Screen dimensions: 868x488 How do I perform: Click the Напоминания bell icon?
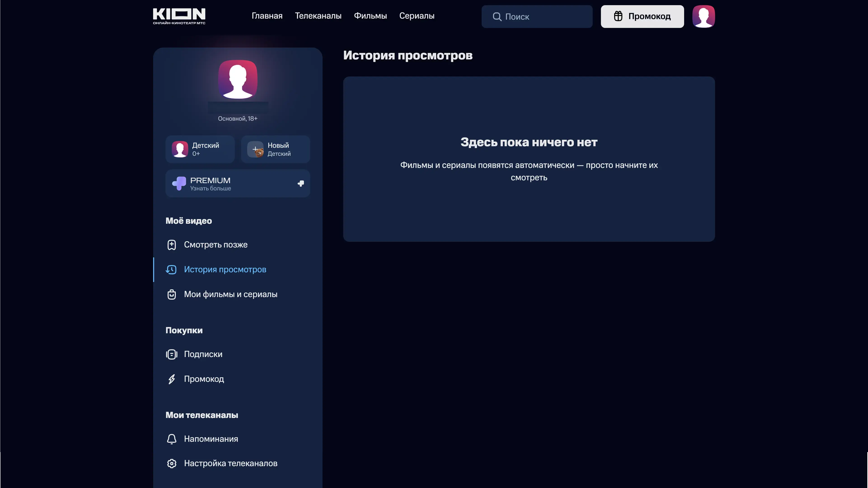(x=171, y=439)
